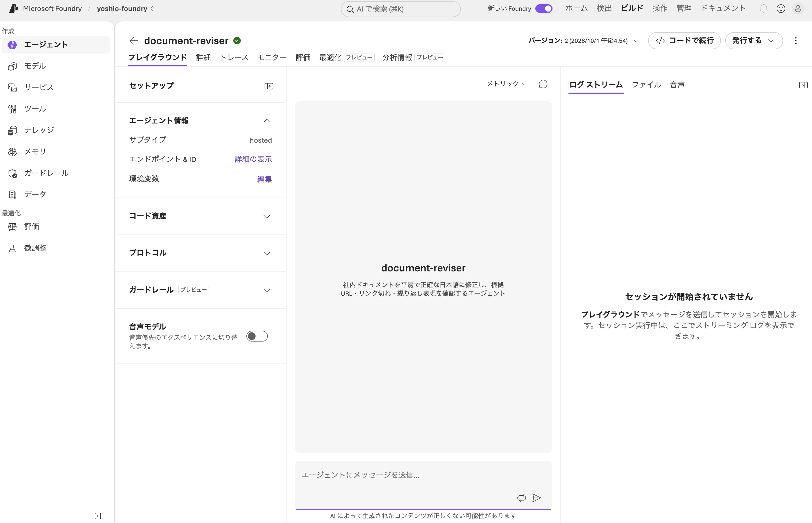Collapse the left navigation sidebar
The width and height of the screenshot is (812, 523).
tap(99, 516)
